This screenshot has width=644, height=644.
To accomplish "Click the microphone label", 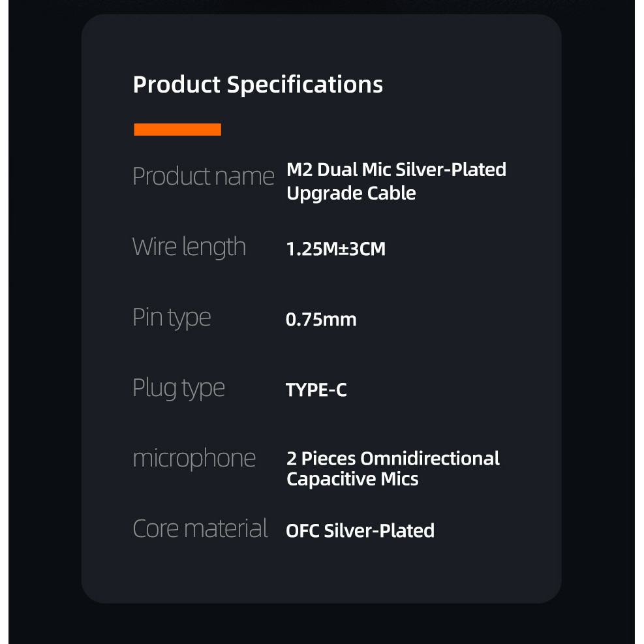I will (194, 458).
